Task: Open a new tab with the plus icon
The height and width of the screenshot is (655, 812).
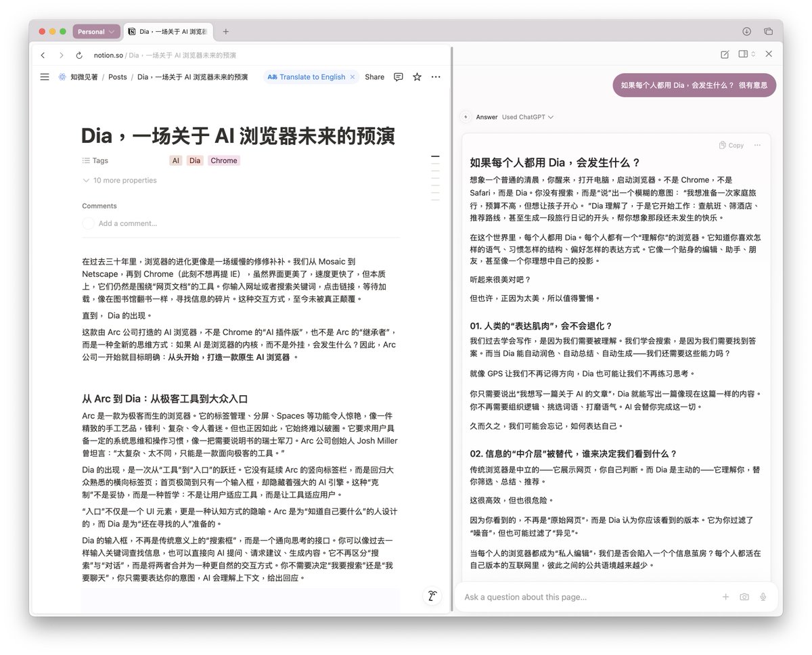Action: (x=226, y=32)
